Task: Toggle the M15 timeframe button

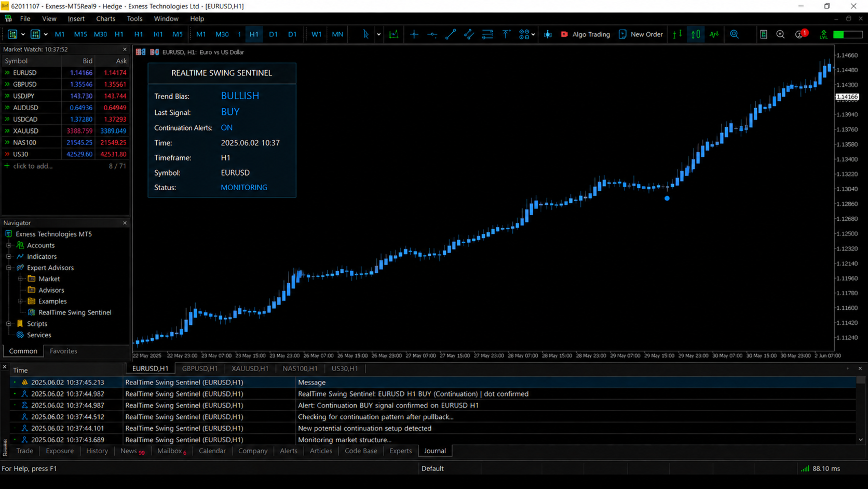Action: [x=80, y=34]
